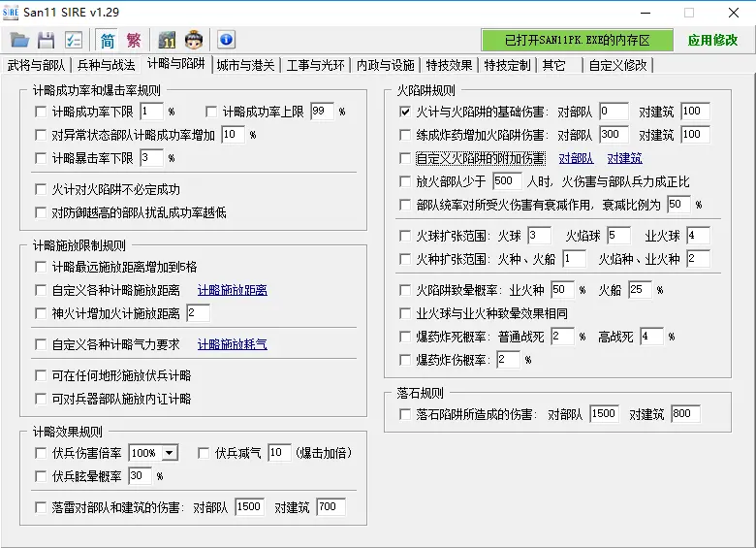The width and height of the screenshot is (756, 548).
Task: Toggle 火球扩张范围 checkbox
Action: click(405, 236)
